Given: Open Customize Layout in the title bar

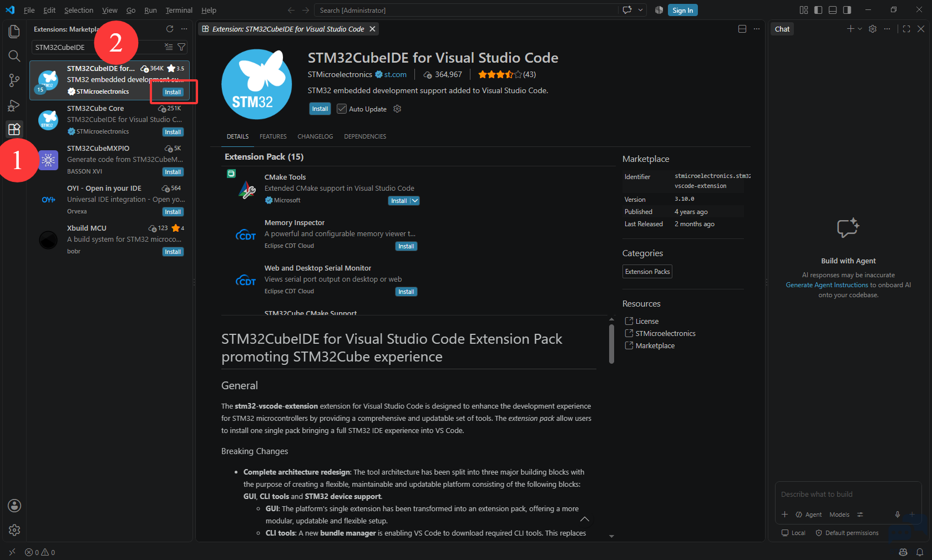Looking at the screenshot, I should tap(804, 10).
